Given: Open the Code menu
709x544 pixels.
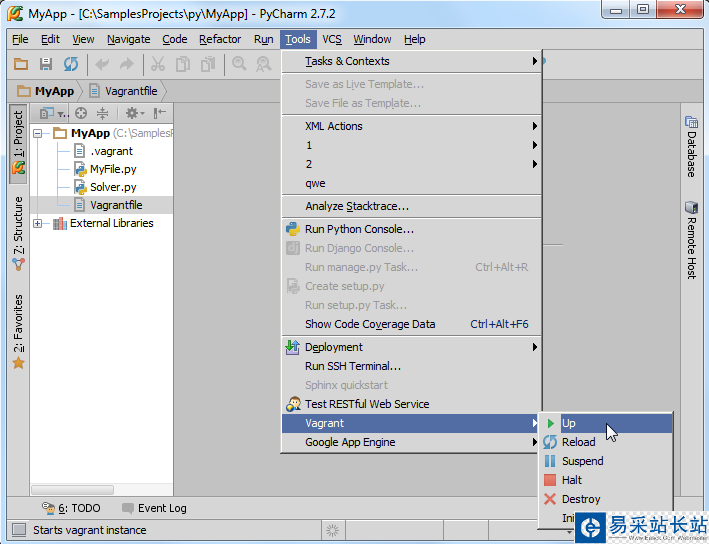Looking at the screenshot, I should coord(175,39).
